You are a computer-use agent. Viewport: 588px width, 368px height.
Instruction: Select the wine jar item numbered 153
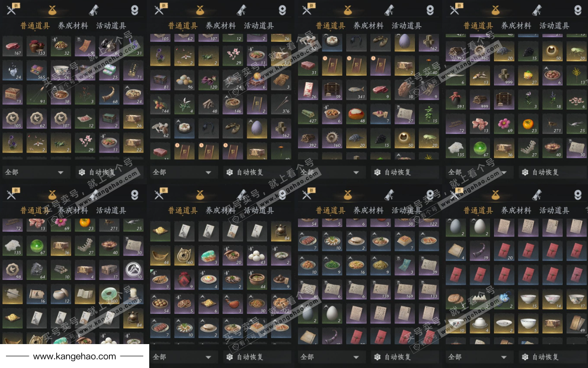36,46
